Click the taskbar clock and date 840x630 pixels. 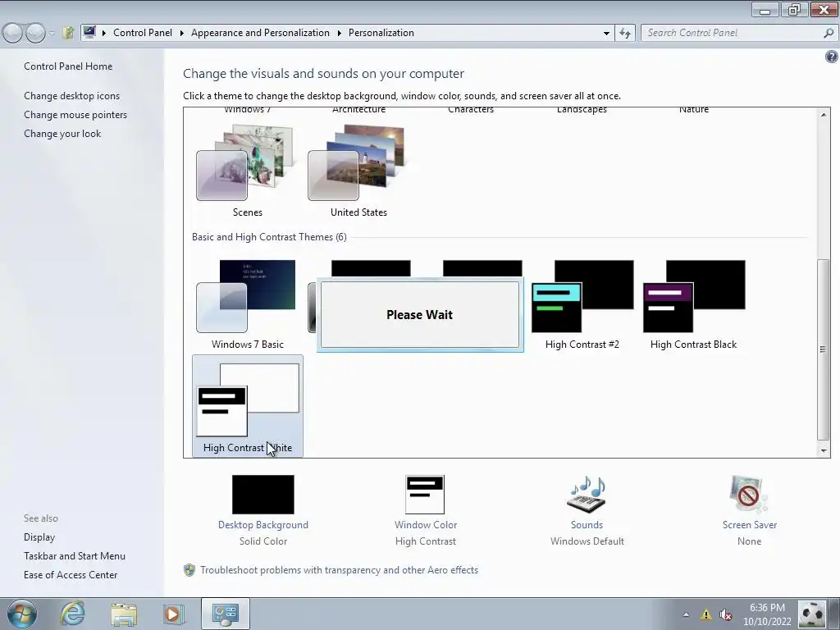tap(767, 614)
